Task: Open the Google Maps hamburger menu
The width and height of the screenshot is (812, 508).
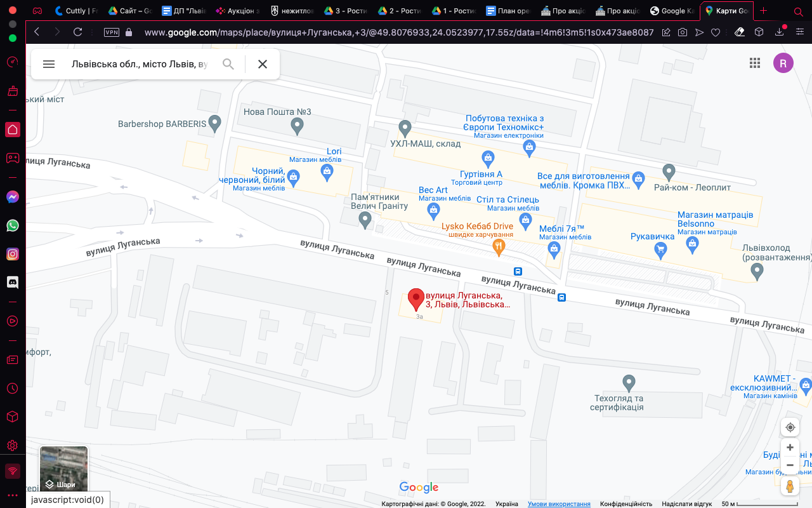Action: pos(49,64)
